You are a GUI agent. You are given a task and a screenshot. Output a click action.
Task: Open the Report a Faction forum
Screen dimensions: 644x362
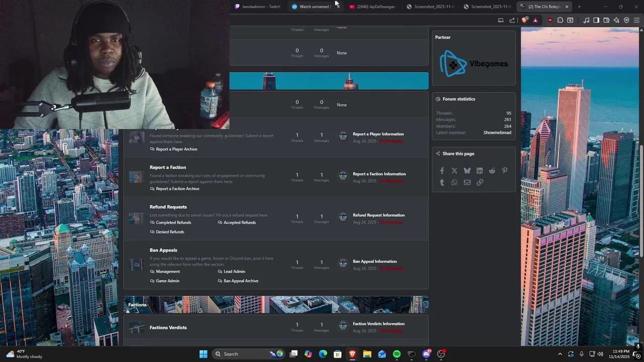pyautogui.click(x=168, y=167)
